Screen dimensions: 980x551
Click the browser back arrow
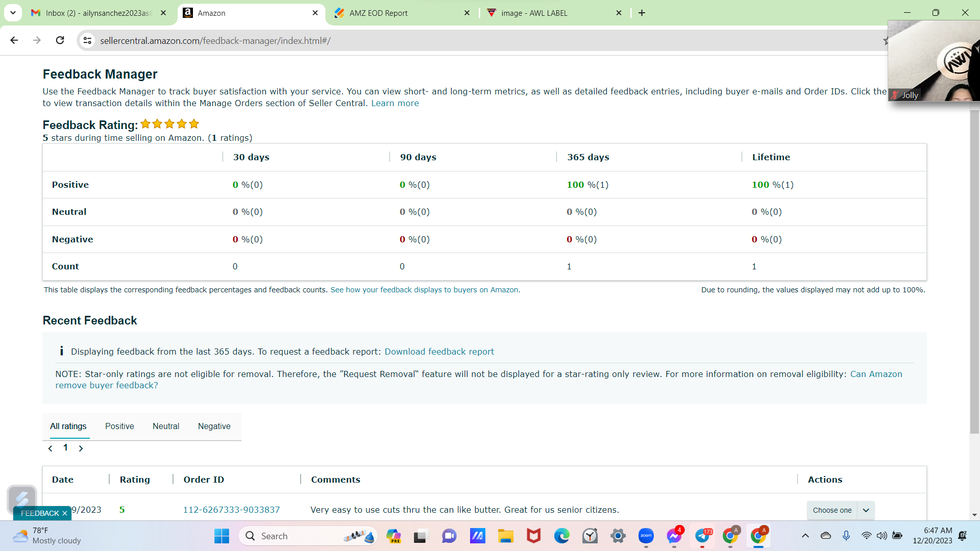14,40
